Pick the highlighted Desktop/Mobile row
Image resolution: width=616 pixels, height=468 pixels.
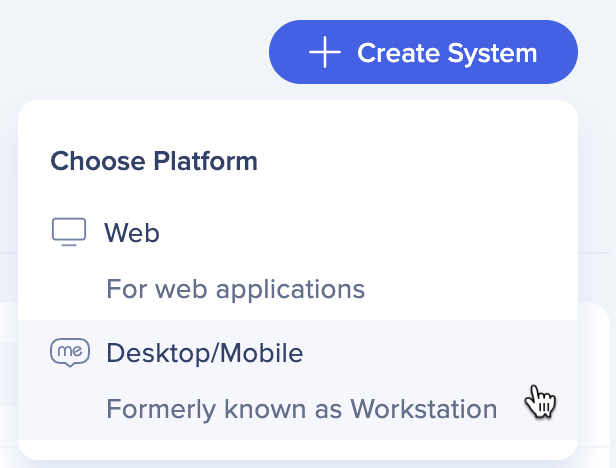298,380
